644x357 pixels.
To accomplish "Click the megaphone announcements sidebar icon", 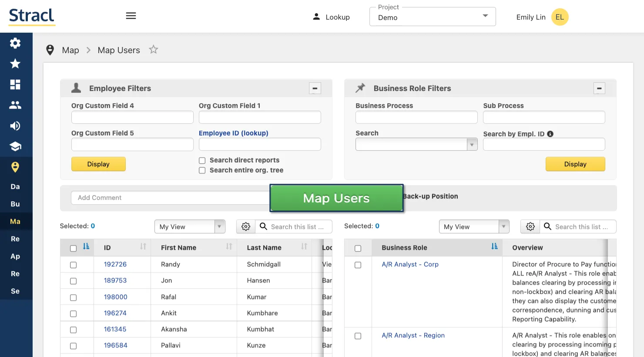I will [x=15, y=126].
